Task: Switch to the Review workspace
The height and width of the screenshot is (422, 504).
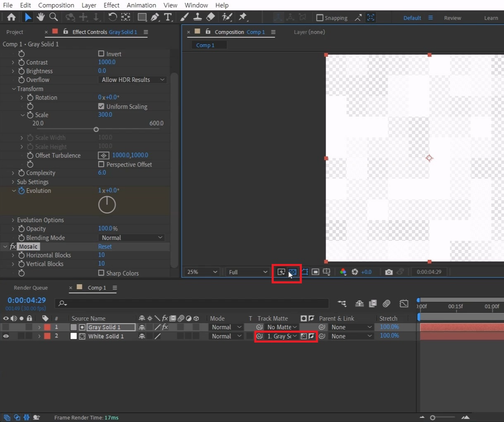Action: tap(452, 18)
